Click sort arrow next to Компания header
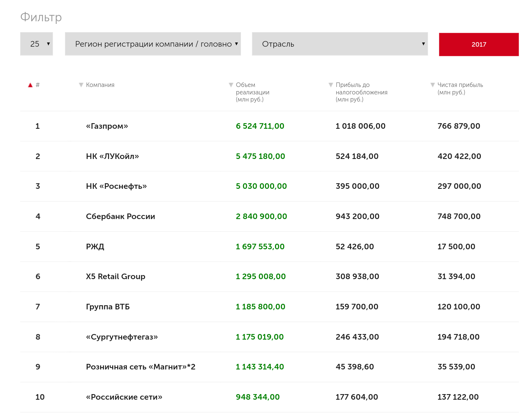 click(x=81, y=85)
